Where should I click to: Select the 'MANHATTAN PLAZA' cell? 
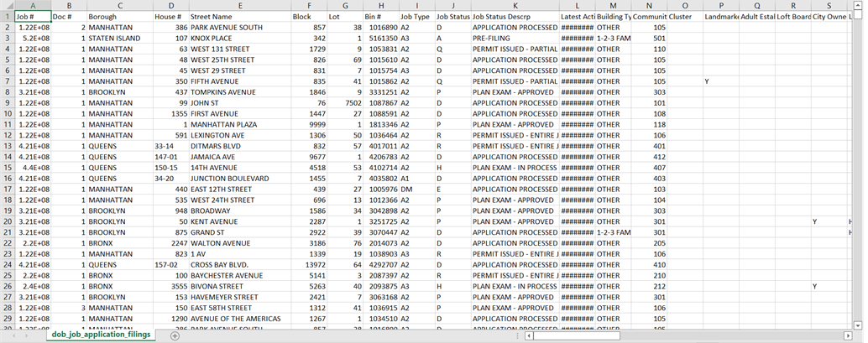coord(240,124)
